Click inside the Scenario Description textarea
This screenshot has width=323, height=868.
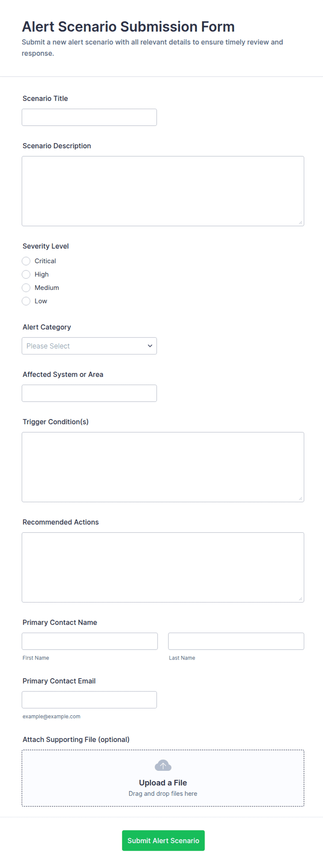[163, 191]
